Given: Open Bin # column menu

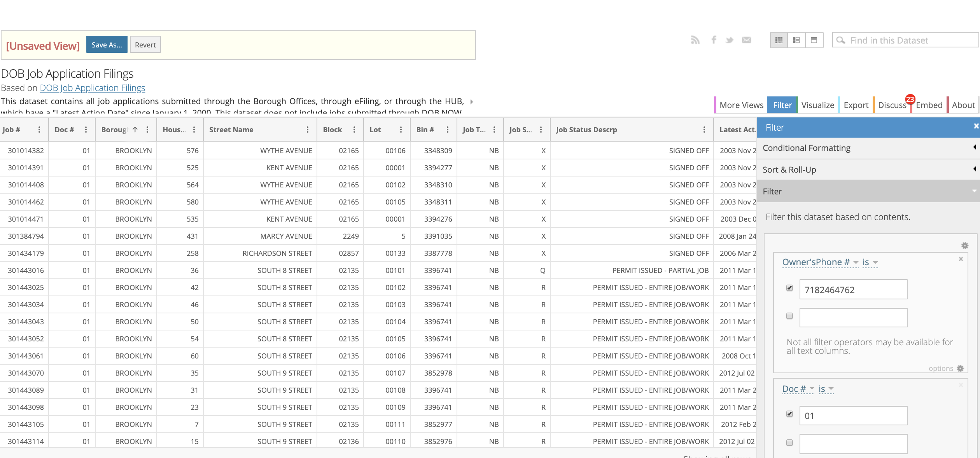Looking at the screenshot, I should 448,129.
